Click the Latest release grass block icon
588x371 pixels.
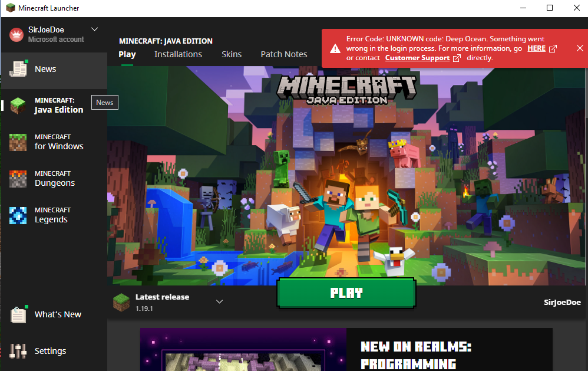(x=121, y=302)
